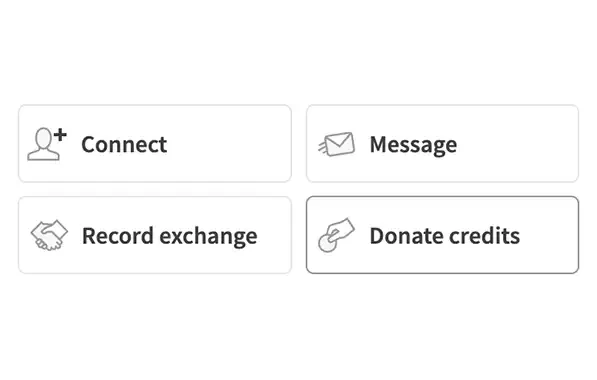Tap the clasped hands in the exchange icon

point(49,240)
